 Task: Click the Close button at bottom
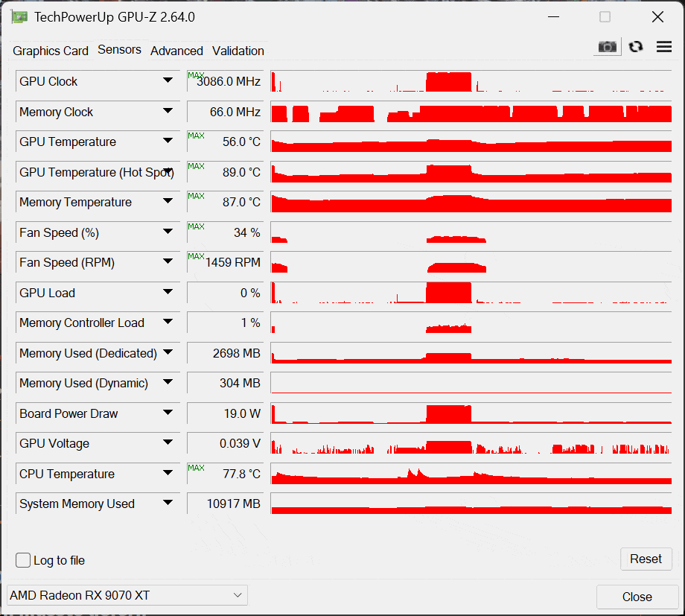(x=637, y=597)
